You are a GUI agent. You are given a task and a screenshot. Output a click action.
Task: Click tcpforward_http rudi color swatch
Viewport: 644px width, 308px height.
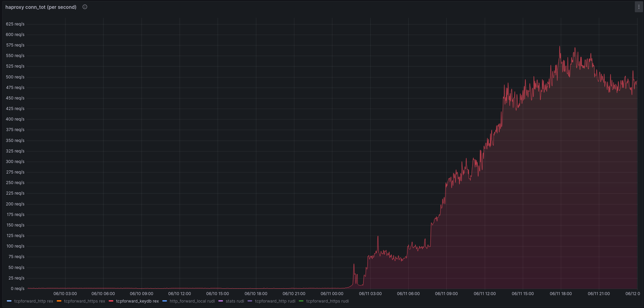250,301
